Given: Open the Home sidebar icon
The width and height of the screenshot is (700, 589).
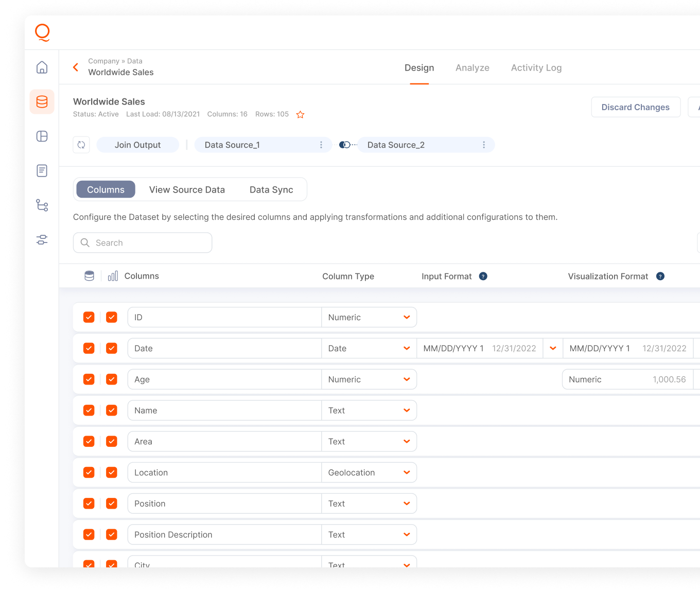Looking at the screenshot, I should [x=42, y=67].
